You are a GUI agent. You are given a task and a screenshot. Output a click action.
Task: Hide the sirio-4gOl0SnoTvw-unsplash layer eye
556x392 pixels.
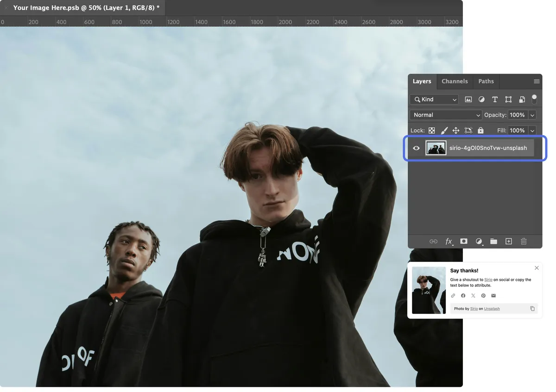[x=416, y=148]
